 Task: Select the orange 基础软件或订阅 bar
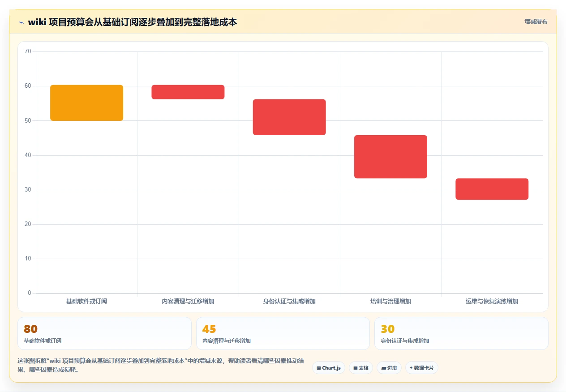(86, 103)
